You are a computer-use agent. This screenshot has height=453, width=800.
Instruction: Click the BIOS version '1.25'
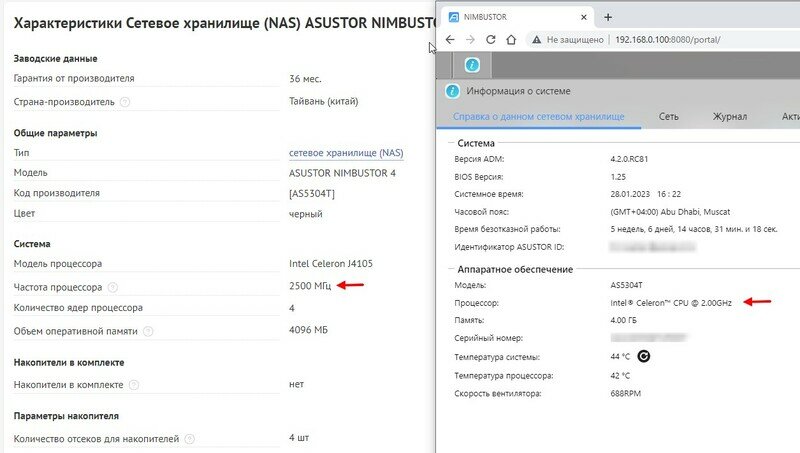click(618, 177)
